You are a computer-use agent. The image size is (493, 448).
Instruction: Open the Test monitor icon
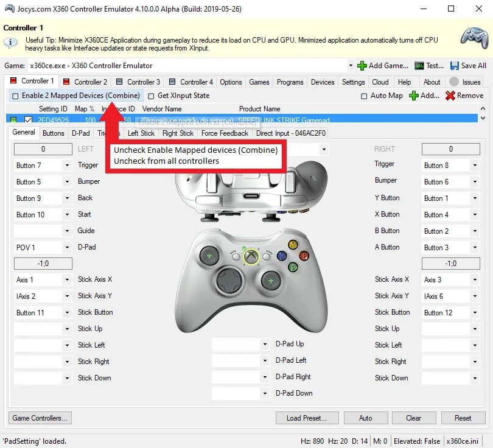419,66
